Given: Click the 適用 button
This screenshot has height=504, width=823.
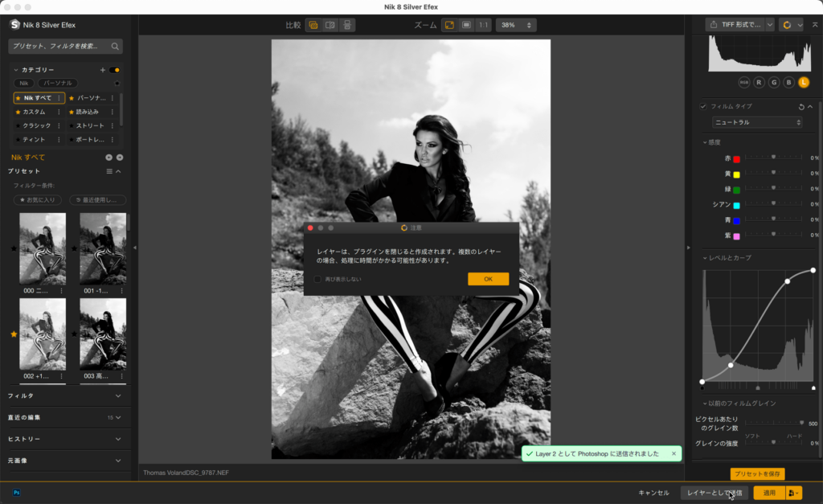Looking at the screenshot, I should click(x=769, y=493).
